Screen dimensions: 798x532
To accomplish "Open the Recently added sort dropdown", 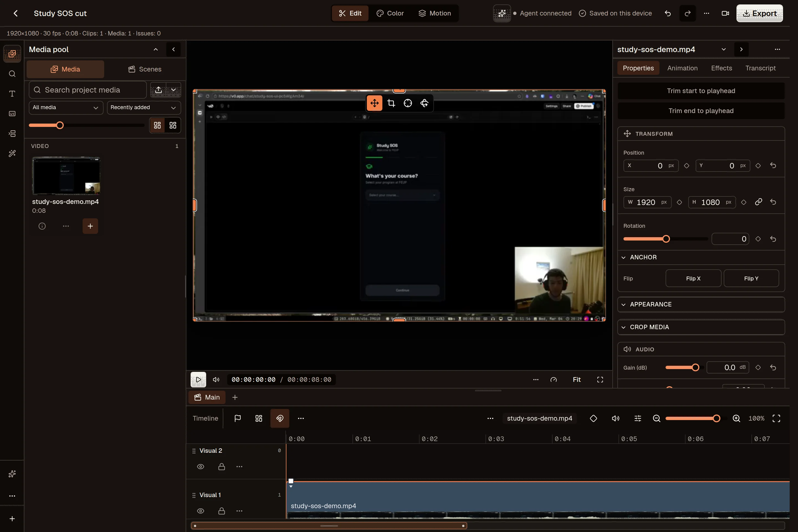I will 144,108.
